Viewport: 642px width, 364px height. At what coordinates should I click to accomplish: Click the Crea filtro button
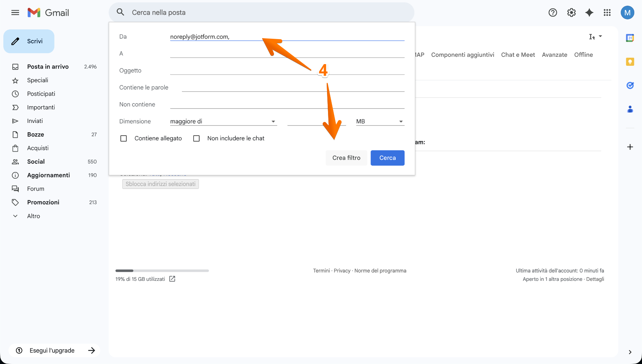346,158
